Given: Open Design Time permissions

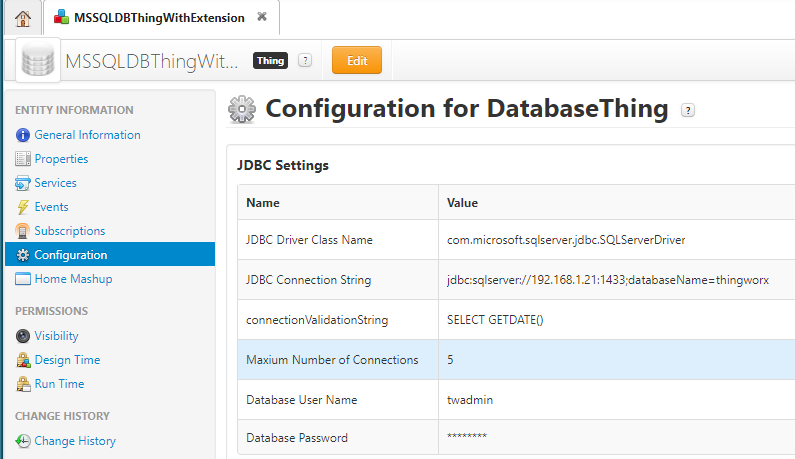Looking at the screenshot, I should (x=67, y=360).
